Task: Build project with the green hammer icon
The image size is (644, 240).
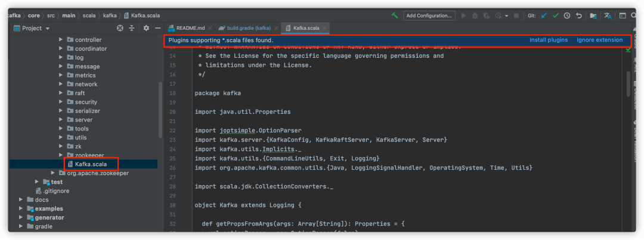Action: (x=395, y=15)
